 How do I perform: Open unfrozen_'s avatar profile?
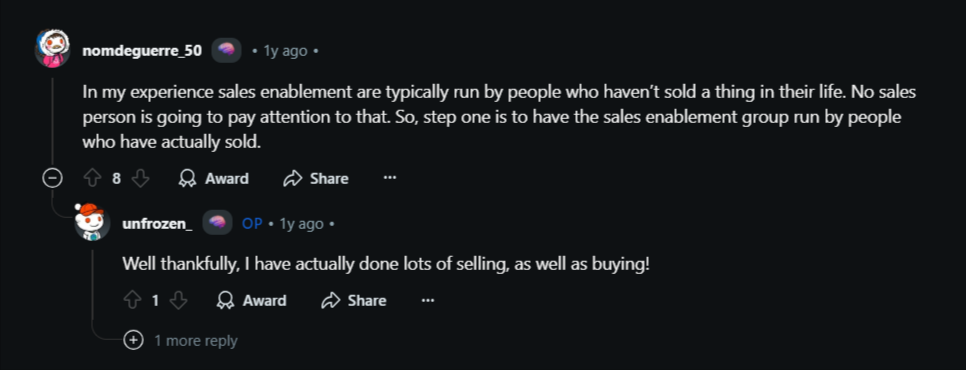click(x=92, y=221)
